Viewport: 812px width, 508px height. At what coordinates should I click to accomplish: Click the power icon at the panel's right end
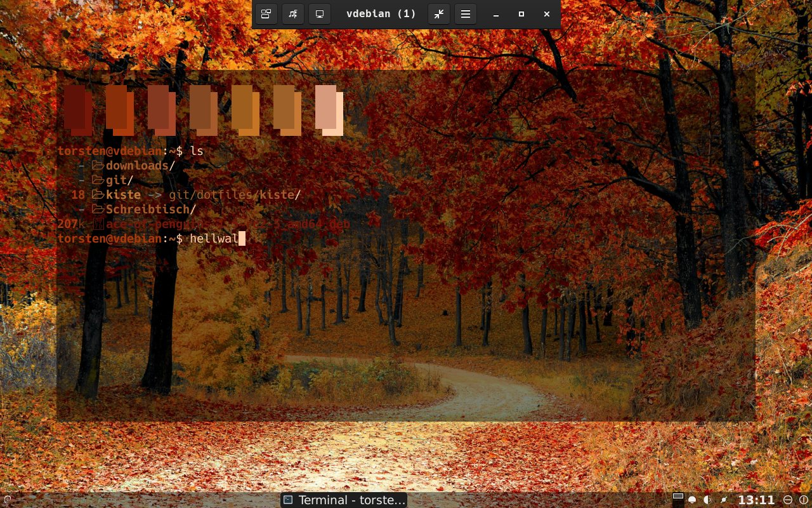click(x=803, y=500)
